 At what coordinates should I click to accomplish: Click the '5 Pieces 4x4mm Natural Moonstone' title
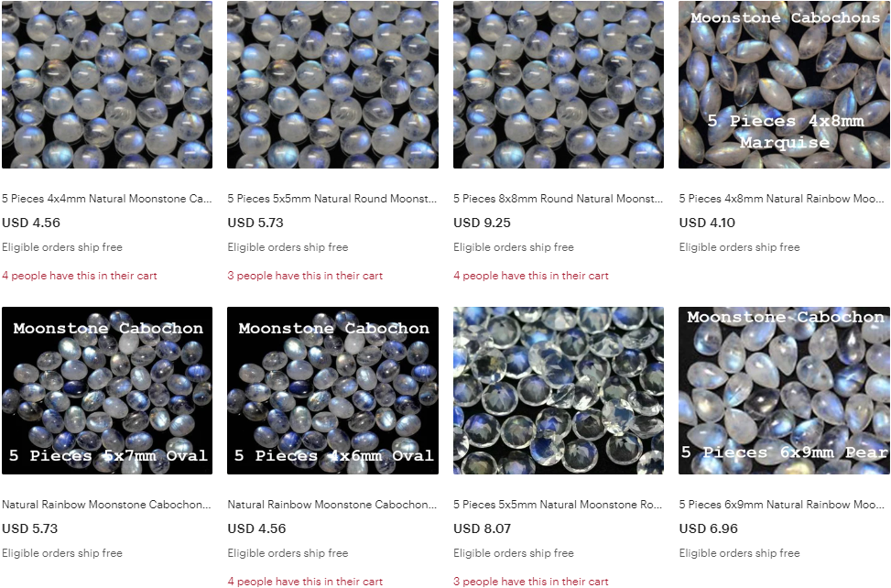pyautogui.click(x=107, y=199)
